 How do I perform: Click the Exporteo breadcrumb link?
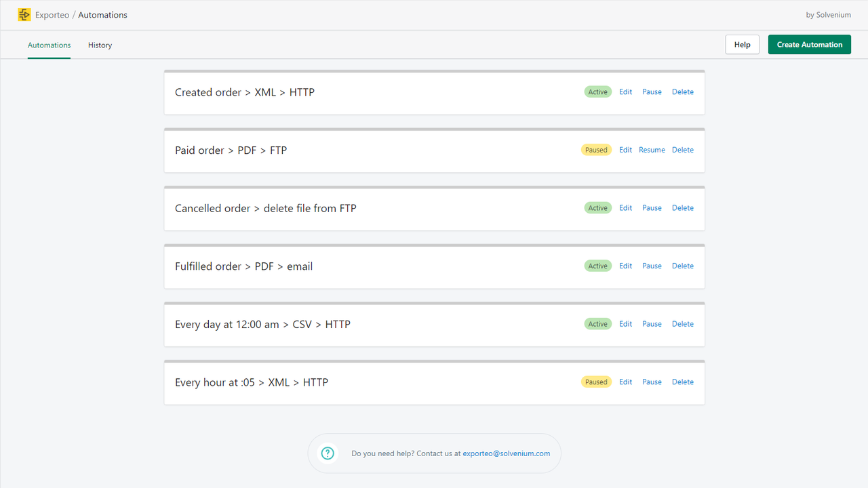pos(52,15)
